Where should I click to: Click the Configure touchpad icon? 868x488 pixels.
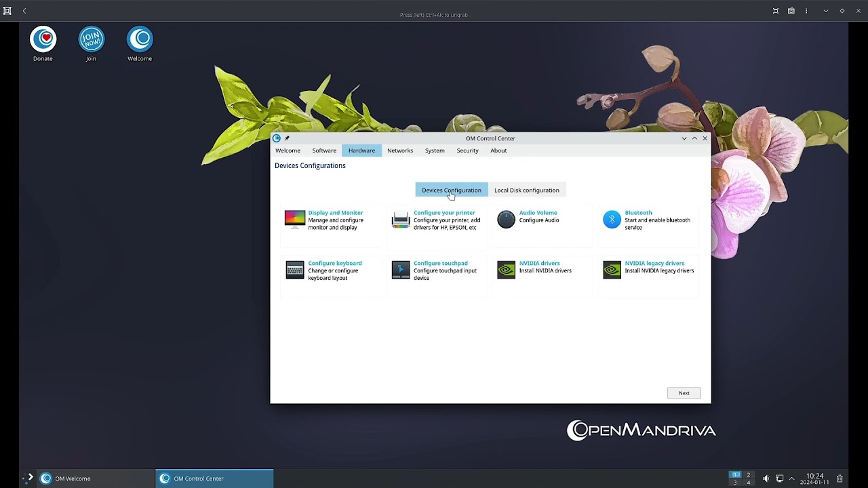[x=401, y=270]
